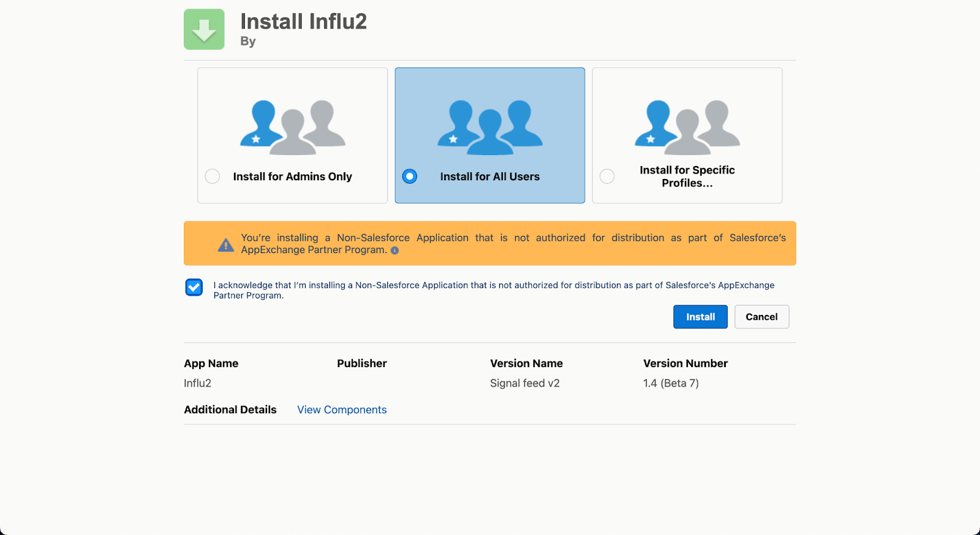
Task: Click the acknowledgement statement text
Action: 494,290
